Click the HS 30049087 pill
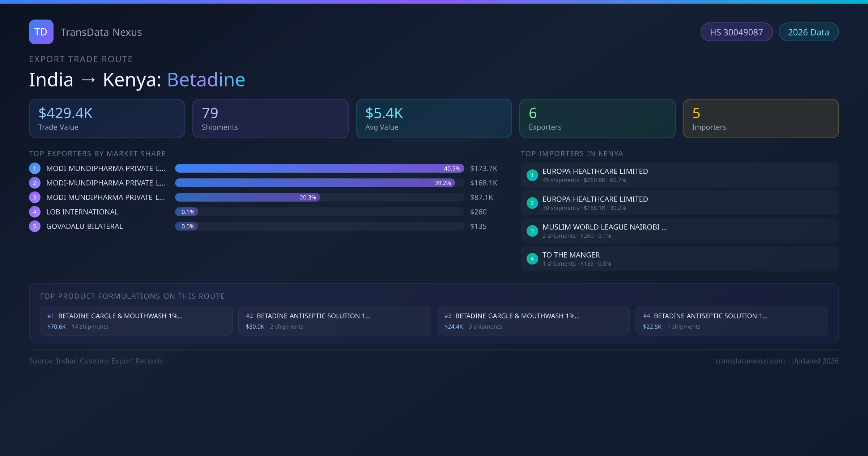Viewport: 868px width, 456px height. click(736, 32)
